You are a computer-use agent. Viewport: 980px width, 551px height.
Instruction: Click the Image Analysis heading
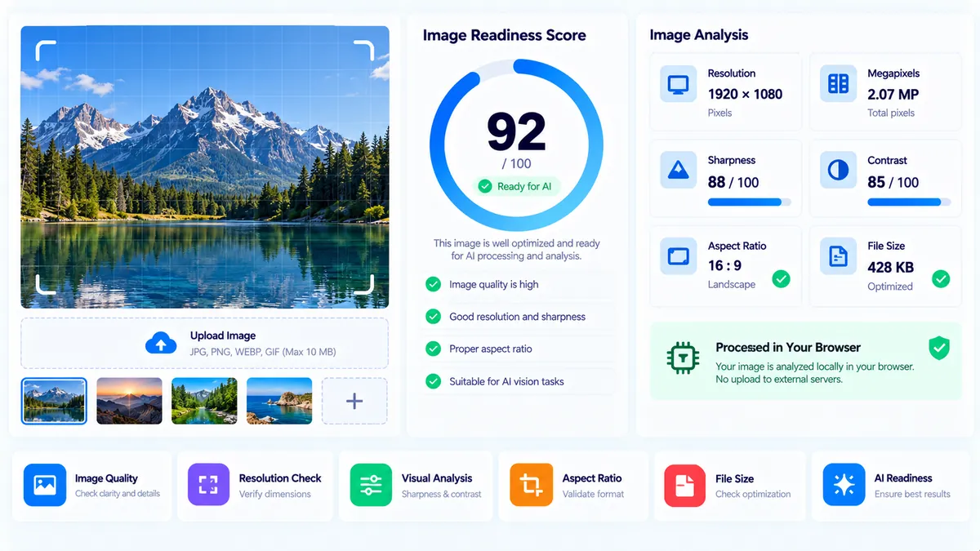pos(699,35)
